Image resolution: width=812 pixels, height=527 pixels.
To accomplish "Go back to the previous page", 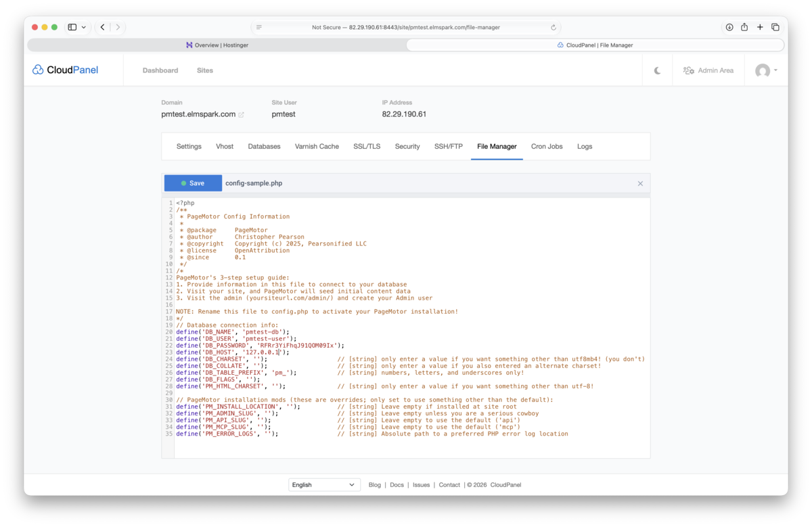I will tap(102, 27).
